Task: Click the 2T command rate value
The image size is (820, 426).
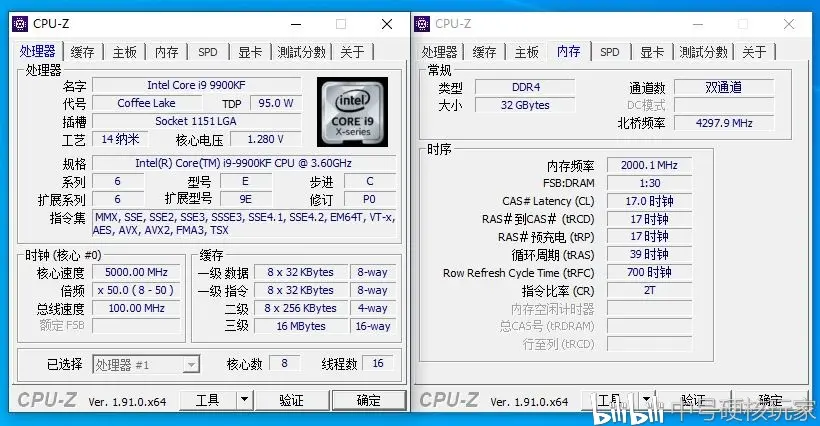Action: [650, 290]
